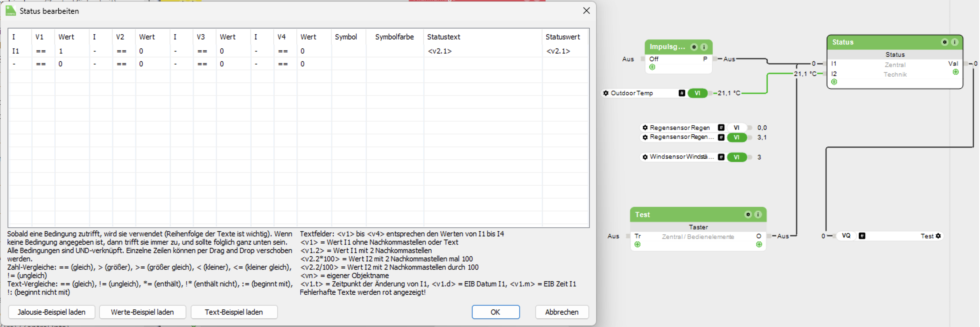Select green VI pill of Regensensor Regen... 3,1

(x=737, y=137)
